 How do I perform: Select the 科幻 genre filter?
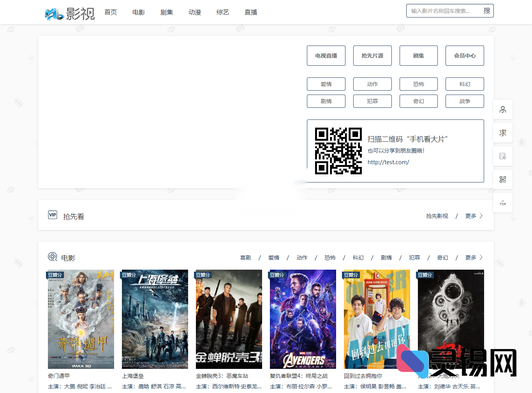[465, 84]
